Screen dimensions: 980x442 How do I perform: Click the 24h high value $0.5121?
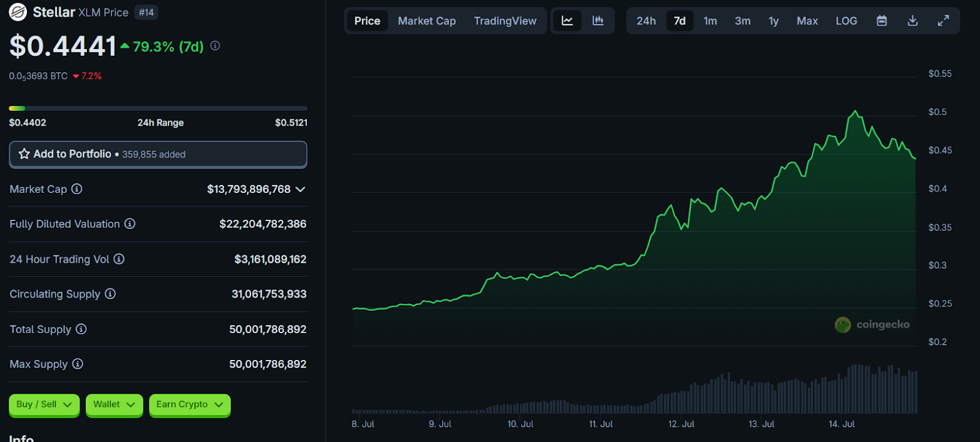click(x=291, y=122)
